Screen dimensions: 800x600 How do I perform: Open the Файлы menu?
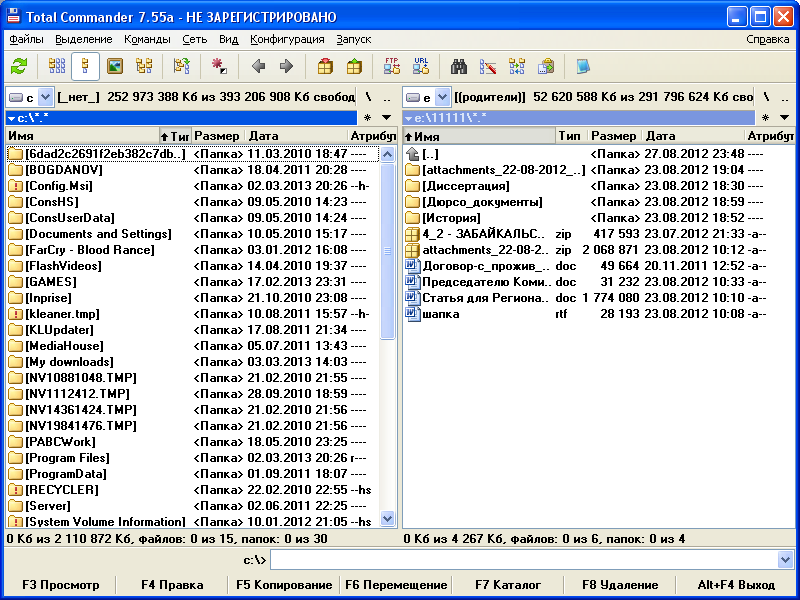click(27, 39)
